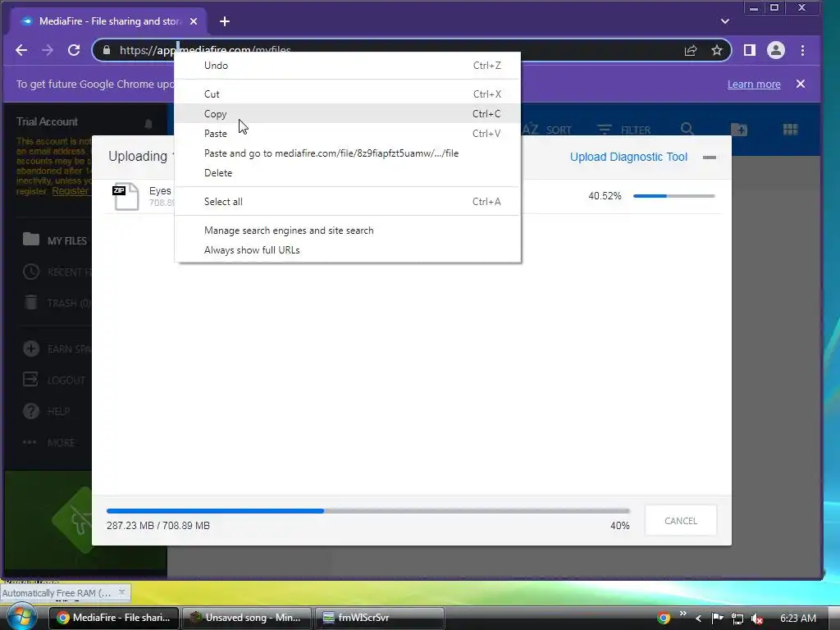Click the 287.23 MB / 708.89 MB text
The width and height of the screenshot is (840, 630).
click(158, 526)
